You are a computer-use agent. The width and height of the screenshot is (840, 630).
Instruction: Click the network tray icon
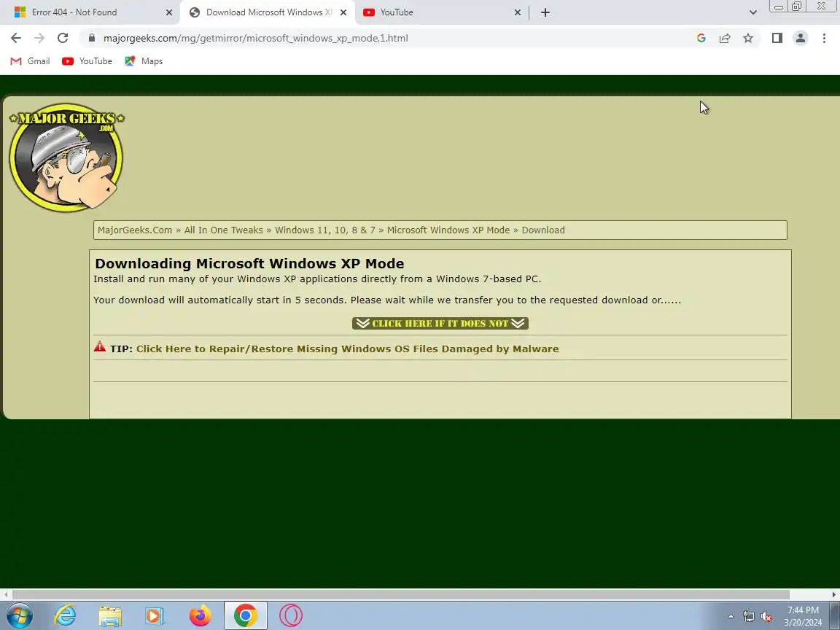pyautogui.click(x=748, y=617)
